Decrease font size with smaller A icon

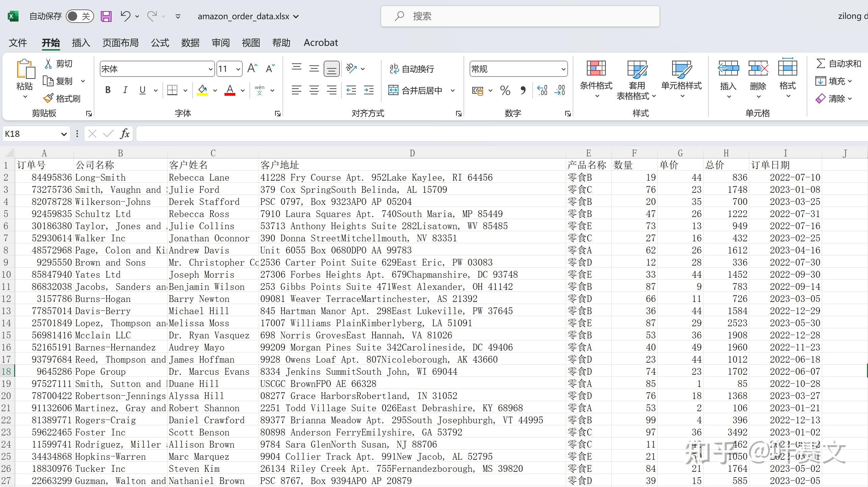270,69
